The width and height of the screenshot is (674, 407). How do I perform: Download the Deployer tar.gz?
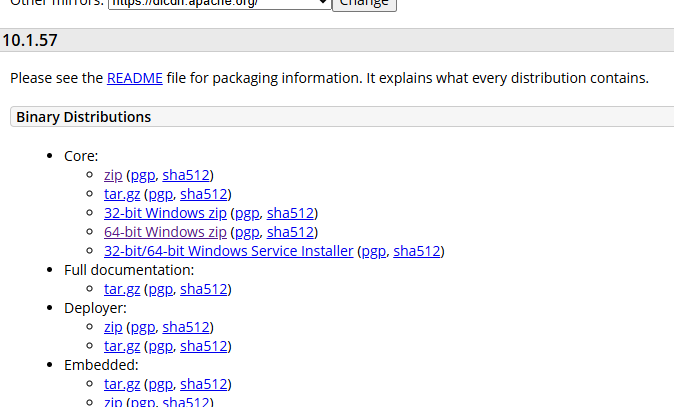coord(122,346)
